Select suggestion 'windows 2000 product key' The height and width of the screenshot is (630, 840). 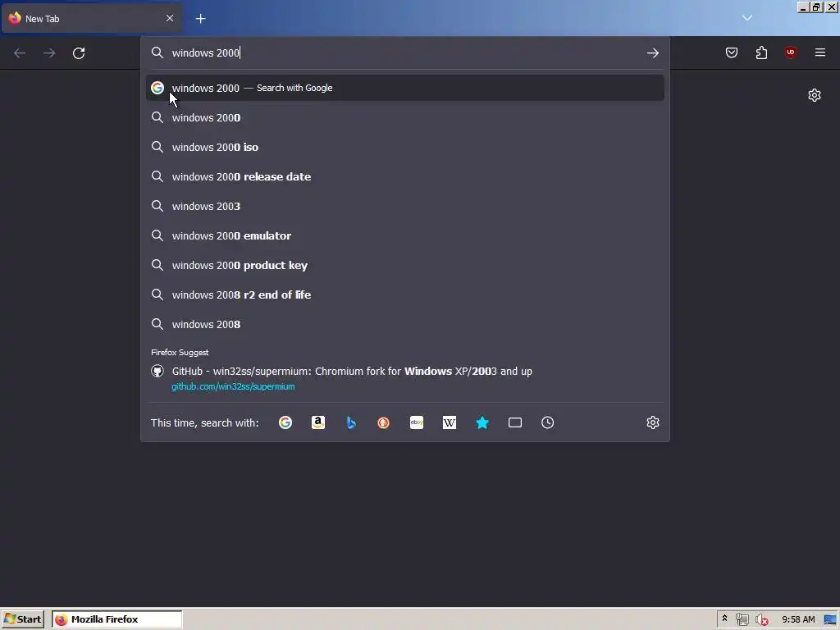click(405, 265)
